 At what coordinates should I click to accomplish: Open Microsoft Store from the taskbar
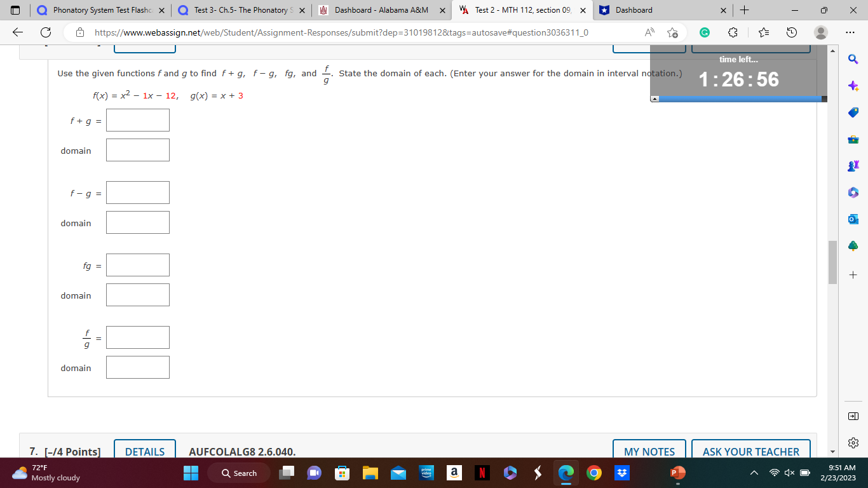point(342,473)
